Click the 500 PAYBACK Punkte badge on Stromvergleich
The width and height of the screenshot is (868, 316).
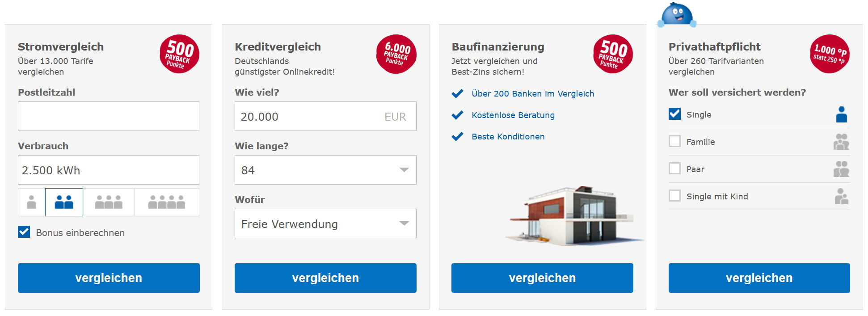(179, 54)
